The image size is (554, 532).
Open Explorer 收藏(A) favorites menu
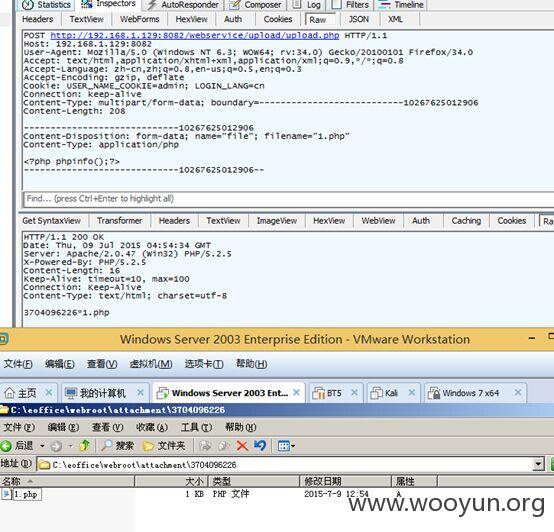pos(152,427)
